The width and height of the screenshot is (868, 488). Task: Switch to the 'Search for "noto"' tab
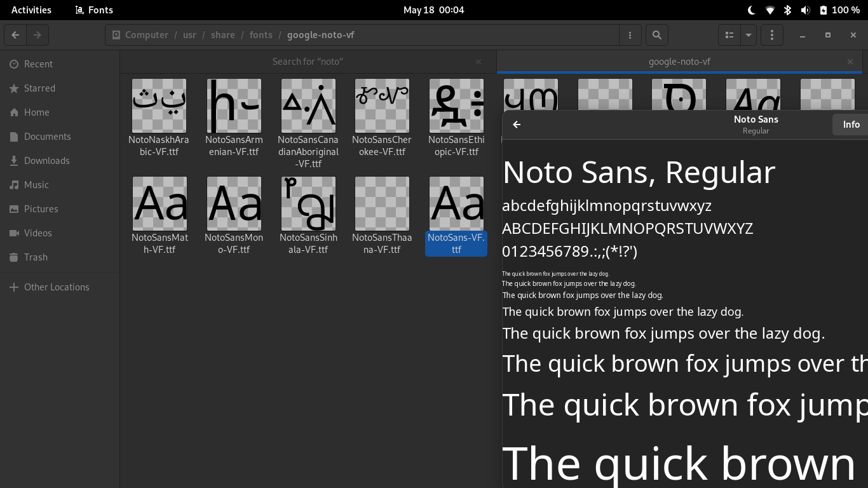click(x=308, y=62)
